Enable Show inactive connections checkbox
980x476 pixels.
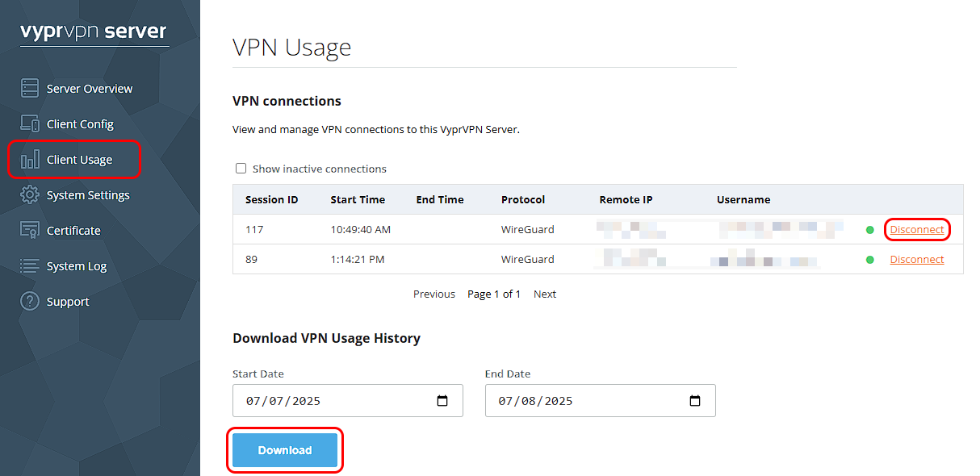click(x=241, y=169)
